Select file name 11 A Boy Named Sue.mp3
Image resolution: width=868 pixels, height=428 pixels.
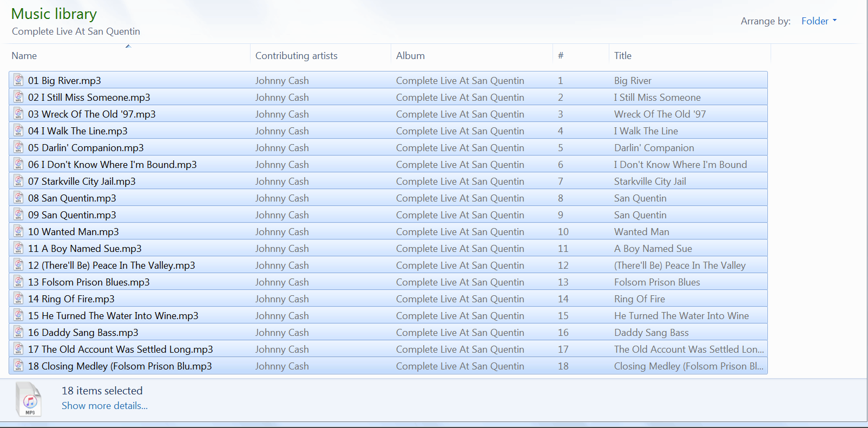85,249
